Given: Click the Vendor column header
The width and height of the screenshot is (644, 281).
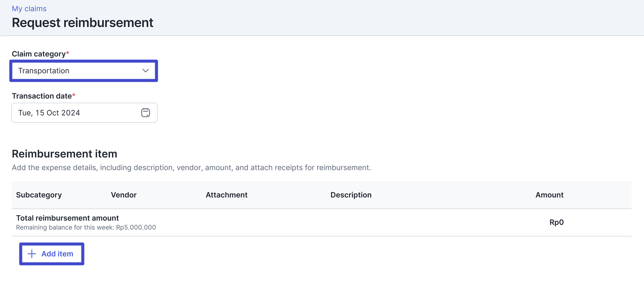Looking at the screenshot, I should click(124, 195).
